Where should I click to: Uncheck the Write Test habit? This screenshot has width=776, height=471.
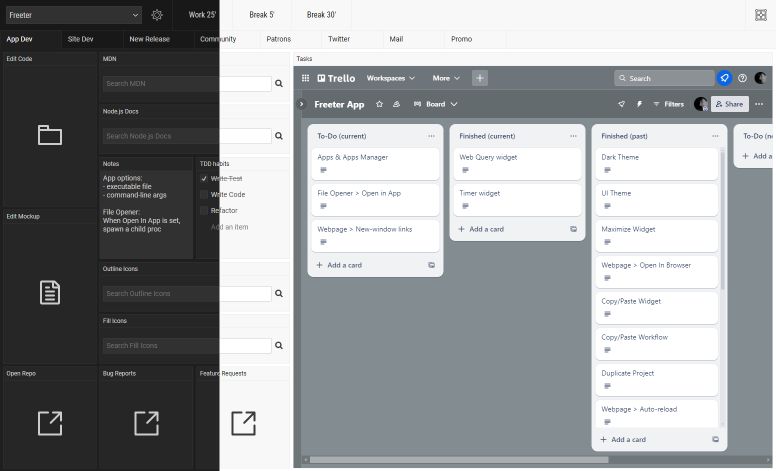pyautogui.click(x=204, y=179)
